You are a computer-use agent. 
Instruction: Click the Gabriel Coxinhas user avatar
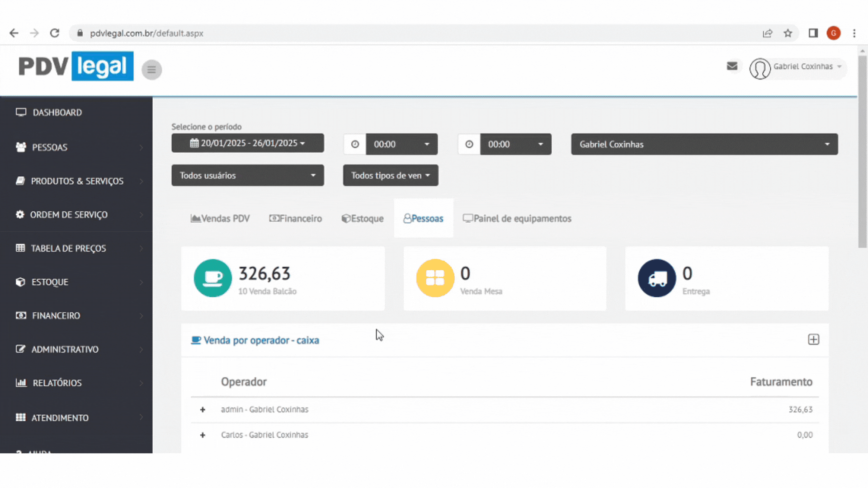[759, 69]
